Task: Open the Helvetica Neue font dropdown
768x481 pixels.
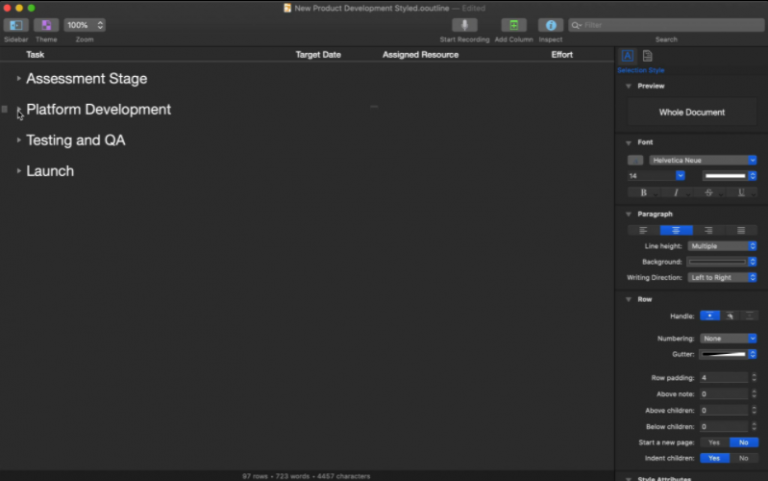Action: [x=703, y=160]
